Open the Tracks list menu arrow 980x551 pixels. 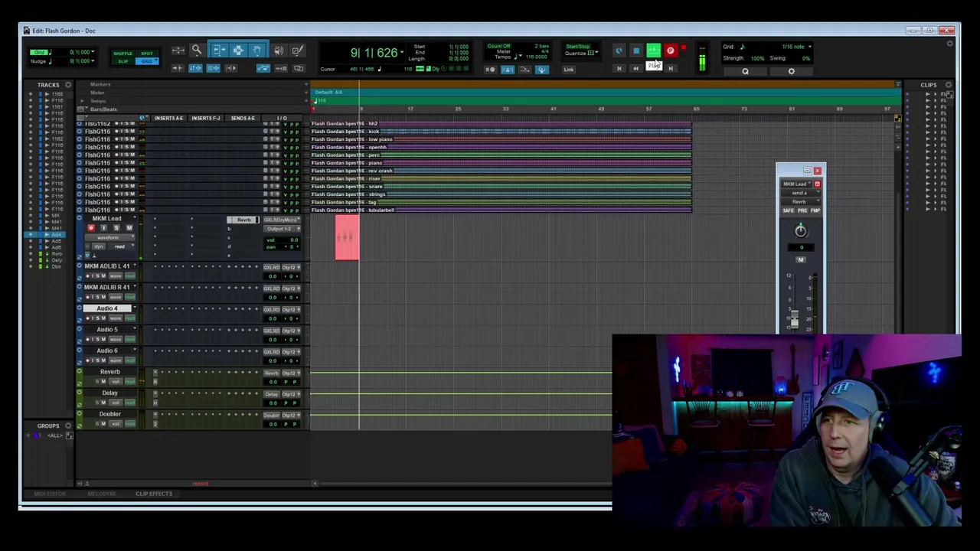[x=68, y=85]
